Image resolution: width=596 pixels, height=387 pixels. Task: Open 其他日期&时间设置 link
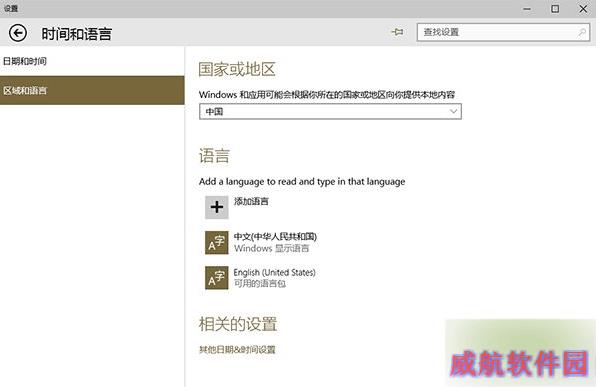pyautogui.click(x=237, y=349)
